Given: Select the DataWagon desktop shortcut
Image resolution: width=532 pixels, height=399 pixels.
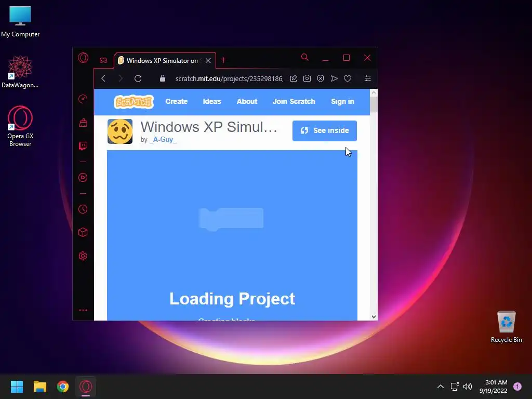Looking at the screenshot, I should pyautogui.click(x=20, y=72).
